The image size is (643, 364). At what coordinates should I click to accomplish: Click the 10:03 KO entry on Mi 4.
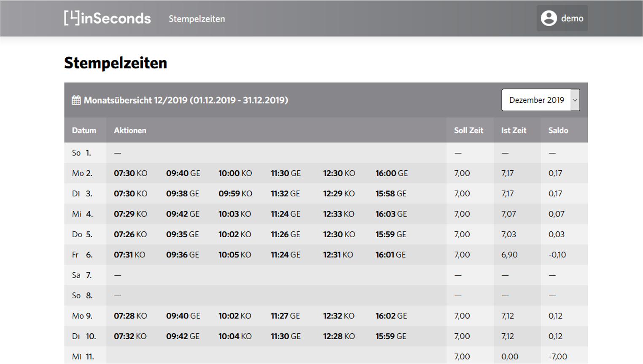[234, 214]
